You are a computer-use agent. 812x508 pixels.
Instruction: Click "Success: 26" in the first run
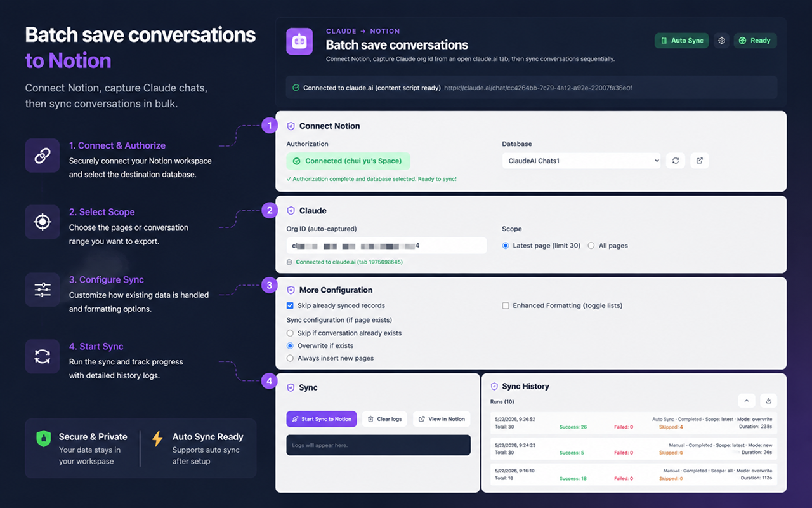pyautogui.click(x=573, y=427)
